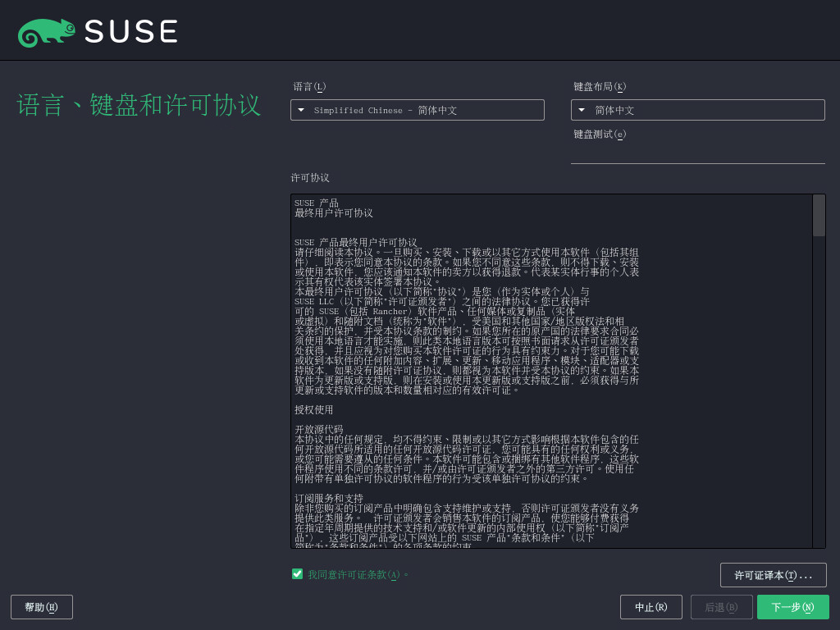Open the keyboard layout dropdown (简体中文)
Viewport: 840px width, 630px height.
[x=697, y=111]
